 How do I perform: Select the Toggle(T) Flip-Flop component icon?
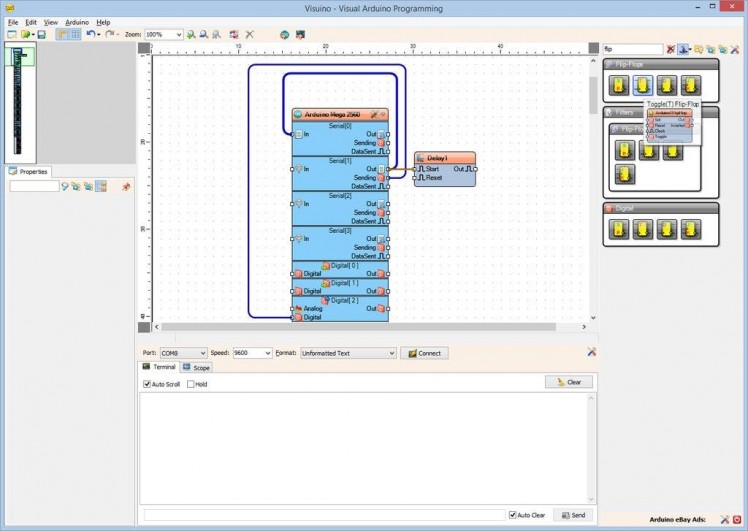tap(643, 86)
